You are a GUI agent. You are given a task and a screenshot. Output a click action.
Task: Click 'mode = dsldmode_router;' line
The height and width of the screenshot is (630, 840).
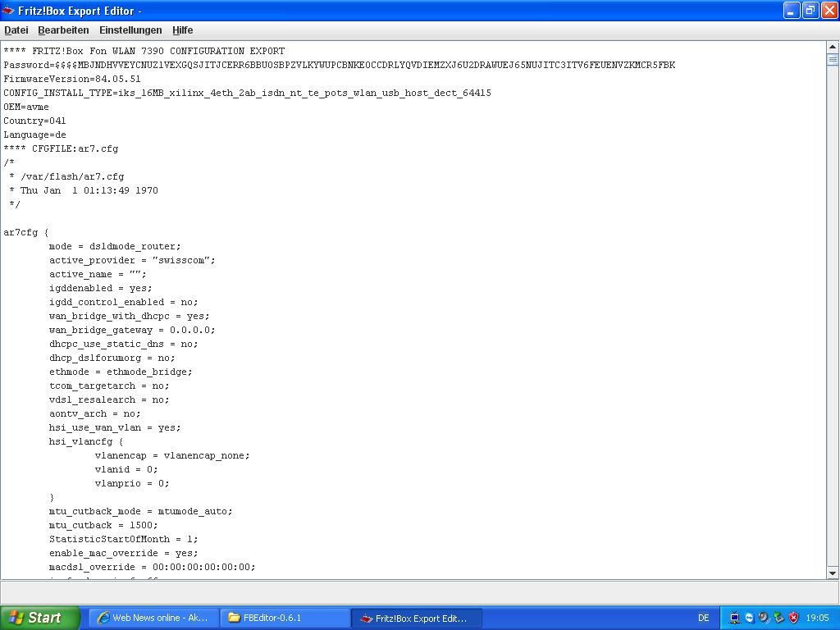(115, 246)
